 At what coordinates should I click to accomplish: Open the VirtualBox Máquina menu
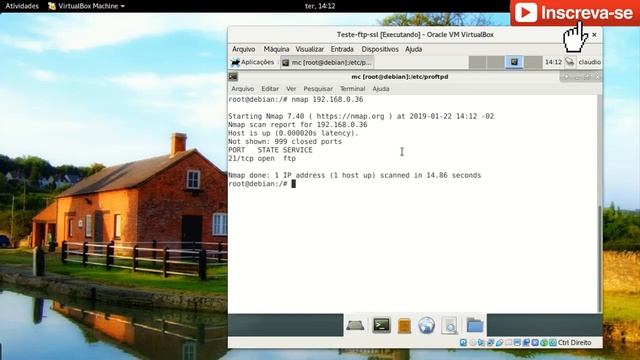[x=276, y=49]
